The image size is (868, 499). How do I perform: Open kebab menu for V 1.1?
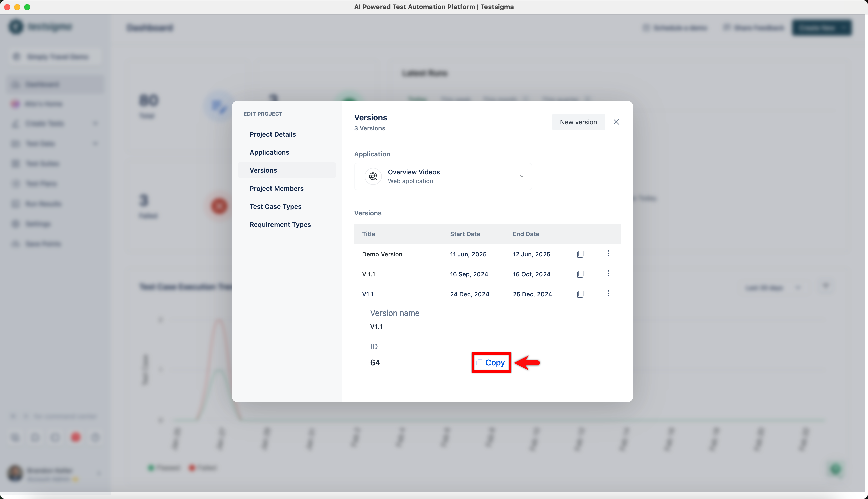[608, 274]
